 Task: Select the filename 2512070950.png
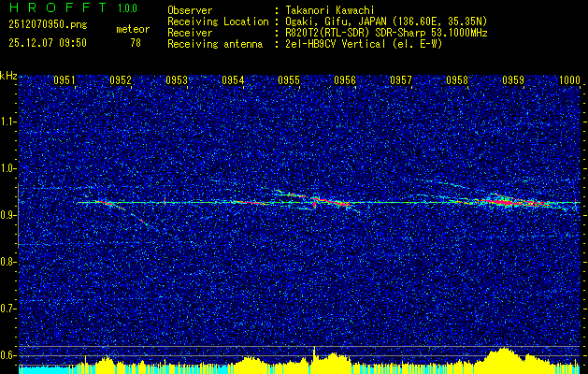point(48,25)
